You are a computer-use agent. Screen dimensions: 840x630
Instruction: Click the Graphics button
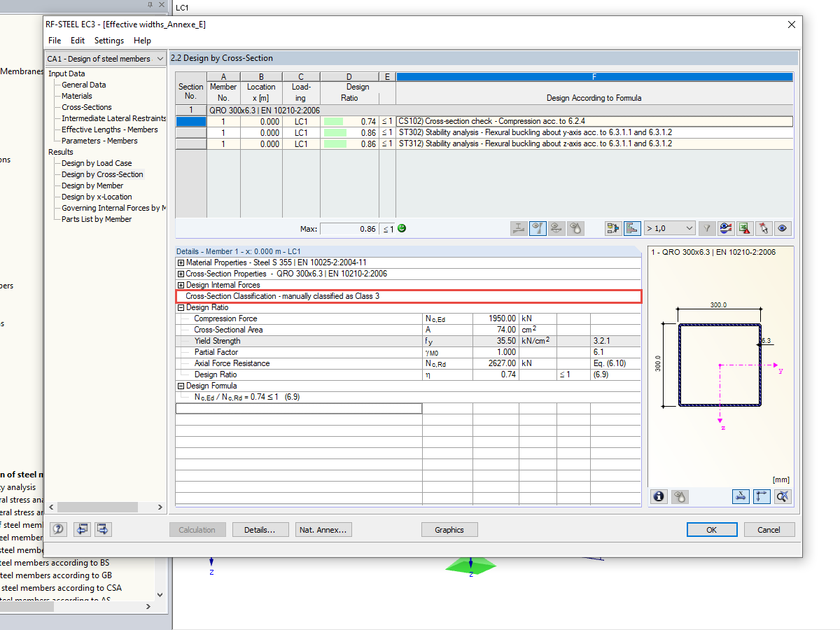point(449,529)
